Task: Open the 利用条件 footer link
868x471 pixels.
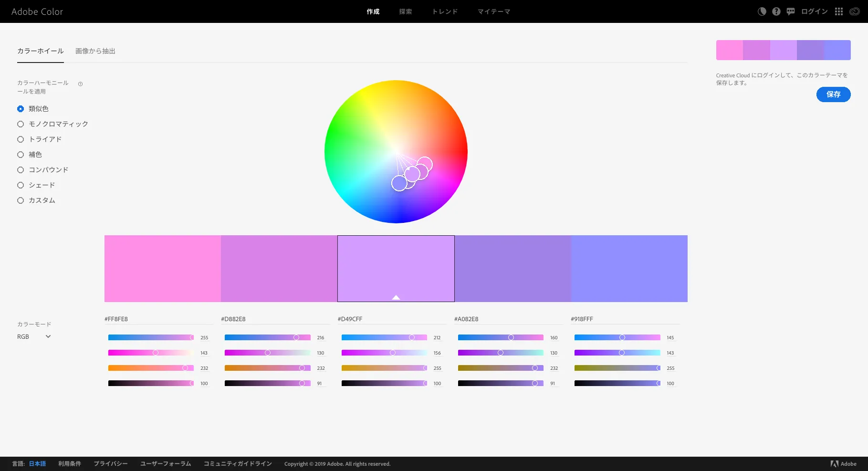Action: [70, 464]
